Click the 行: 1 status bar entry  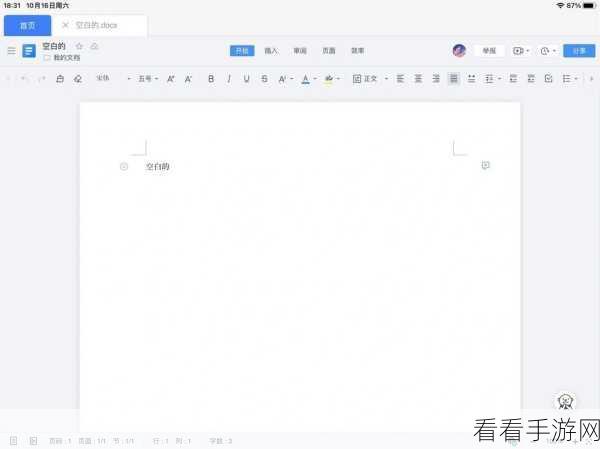(x=161, y=441)
